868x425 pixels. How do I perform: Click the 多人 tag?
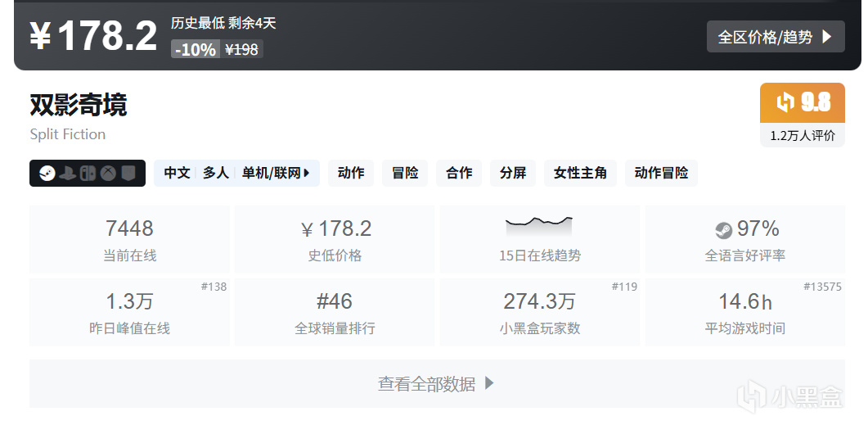pos(216,173)
